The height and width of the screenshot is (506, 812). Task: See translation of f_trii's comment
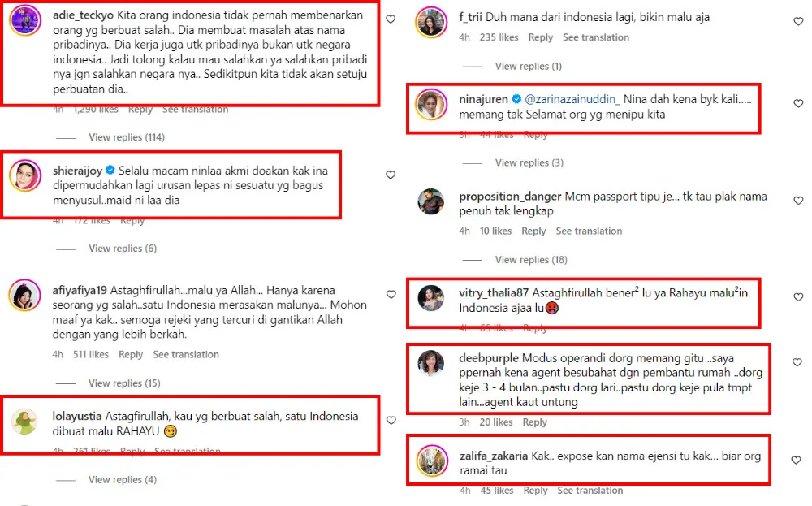pyautogui.click(x=595, y=38)
